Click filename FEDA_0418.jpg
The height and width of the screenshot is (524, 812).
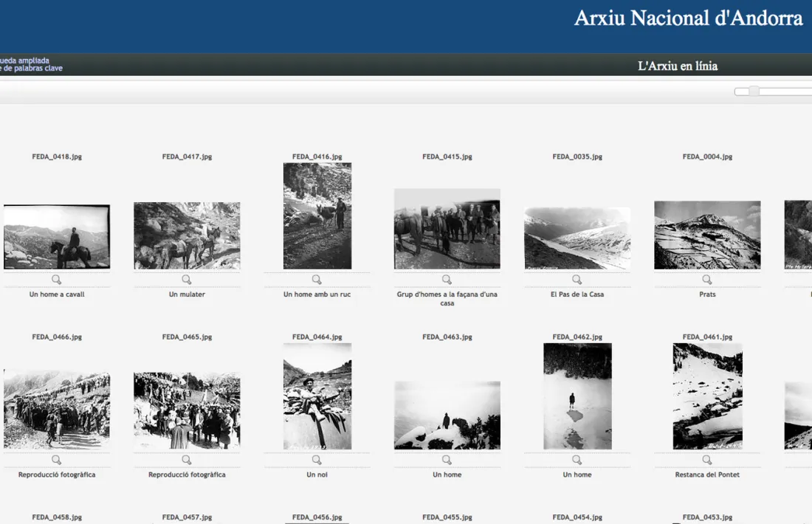pyautogui.click(x=57, y=156)
